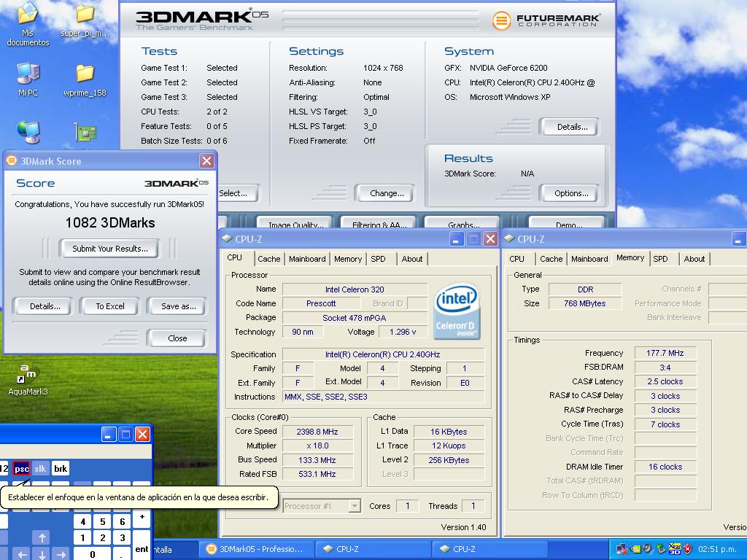
Task: Click the Safely Remove Hardware tray icon
Action: point(661,549)
